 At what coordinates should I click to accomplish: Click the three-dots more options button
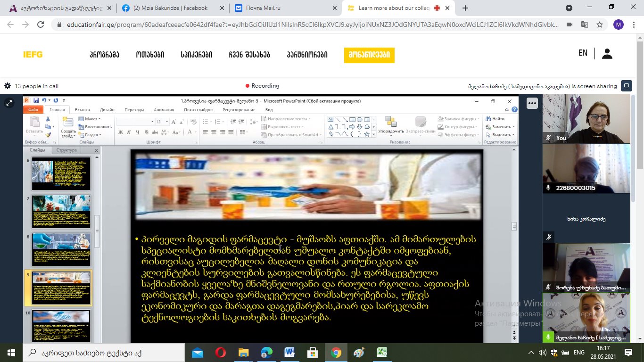(x=532, y=103)
